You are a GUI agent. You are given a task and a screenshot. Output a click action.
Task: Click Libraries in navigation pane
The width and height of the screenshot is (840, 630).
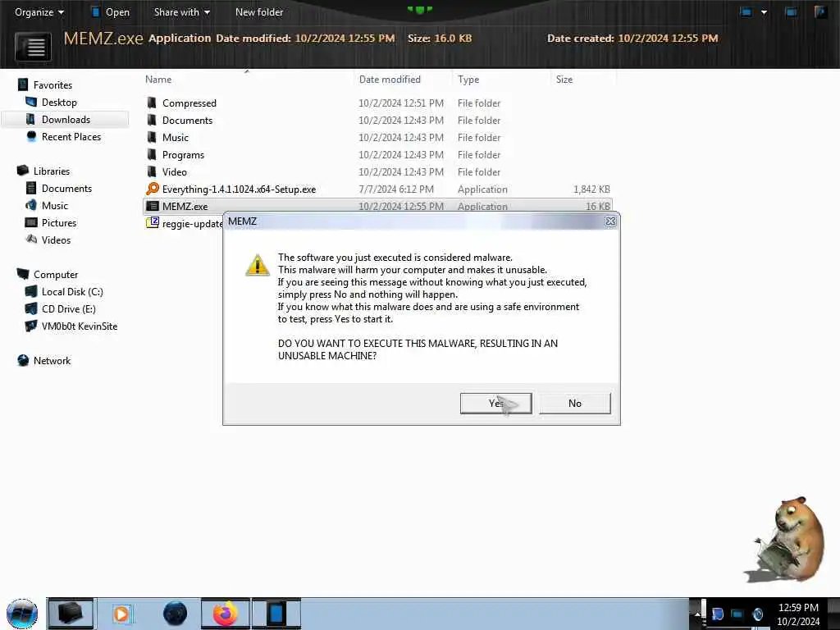click(52, 171)
